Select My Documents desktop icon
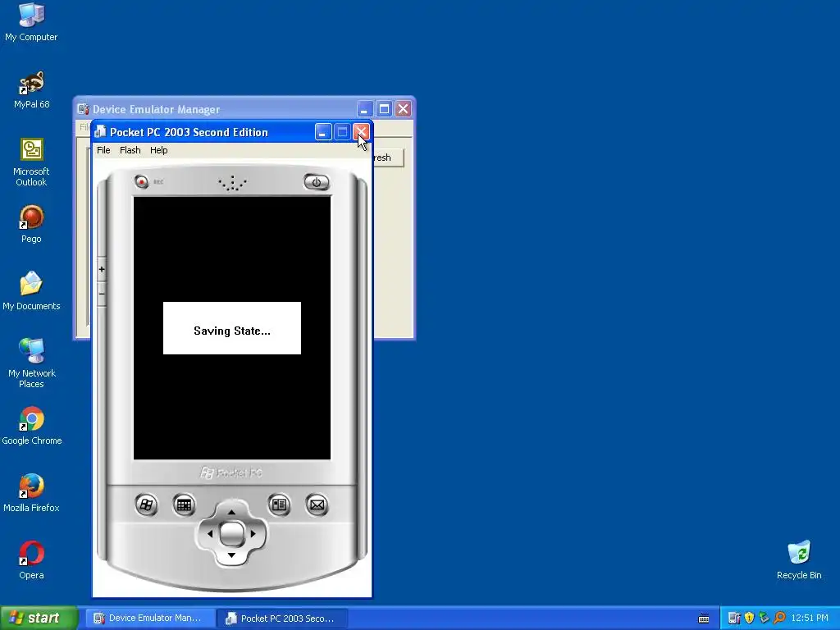Viewport: 840px width, 630px height. point(31,291)
